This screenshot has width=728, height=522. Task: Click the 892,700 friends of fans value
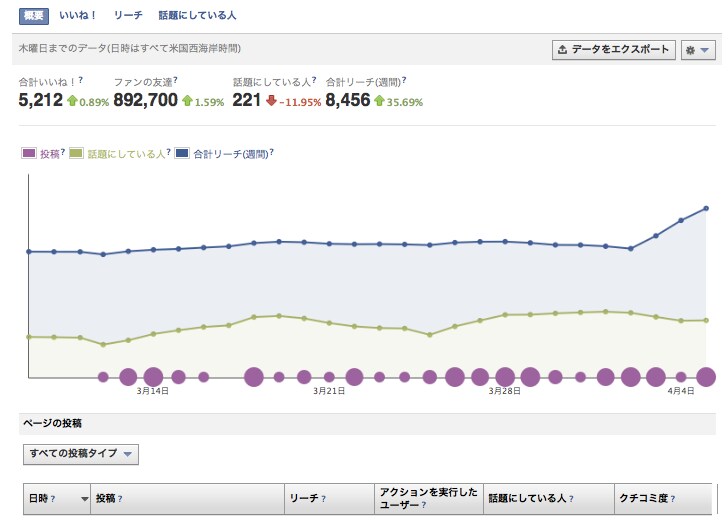(145, 100)
